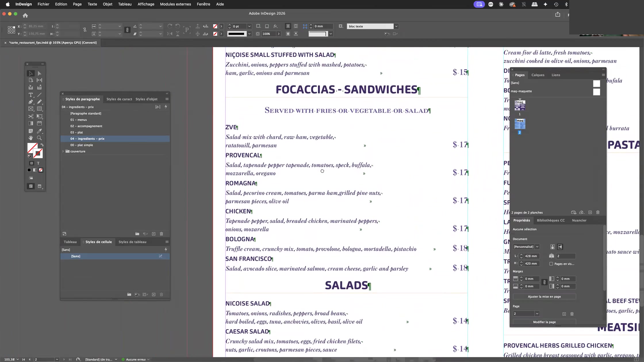Image resolution: width=644 pixels, height=362 pixels.
Task: Choose the Rectangle tool
Action: (39, 109)
